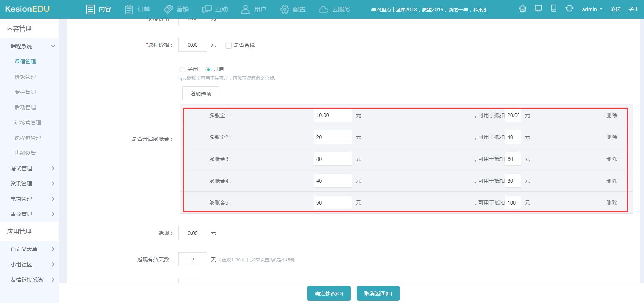The width and height of the screenshot is (644, 303).
Task: Click 膨胀金4 deduction field showing 80
Action: tap(513, 181)
